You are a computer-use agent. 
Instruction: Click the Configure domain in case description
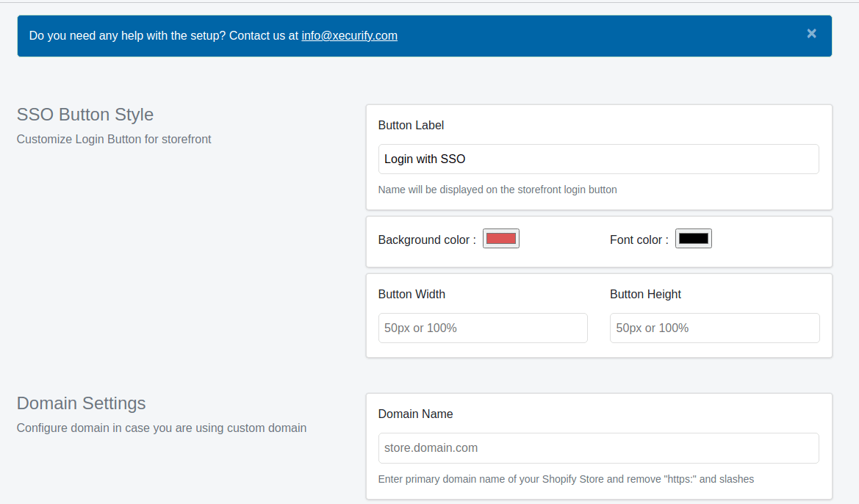click(161, 428)
